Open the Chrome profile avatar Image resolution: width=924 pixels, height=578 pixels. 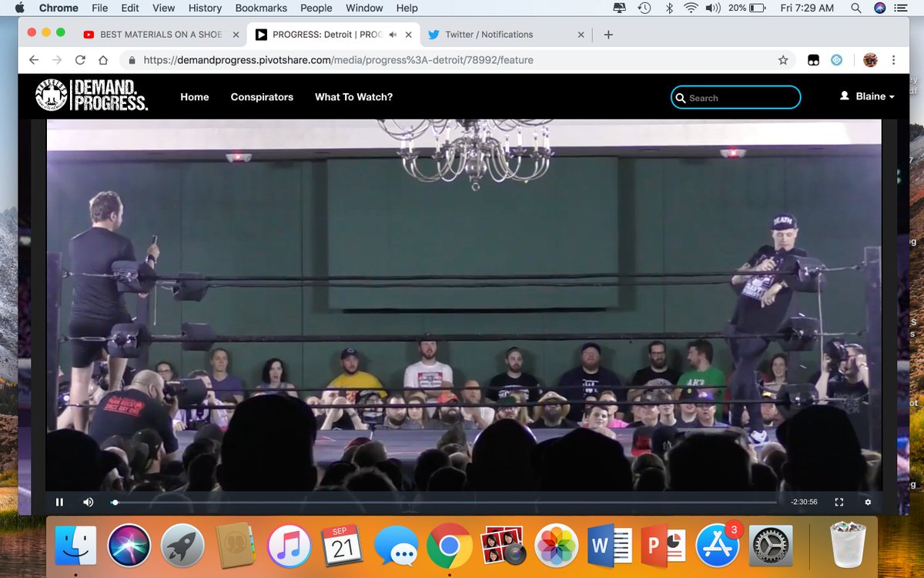pos(870,60)
